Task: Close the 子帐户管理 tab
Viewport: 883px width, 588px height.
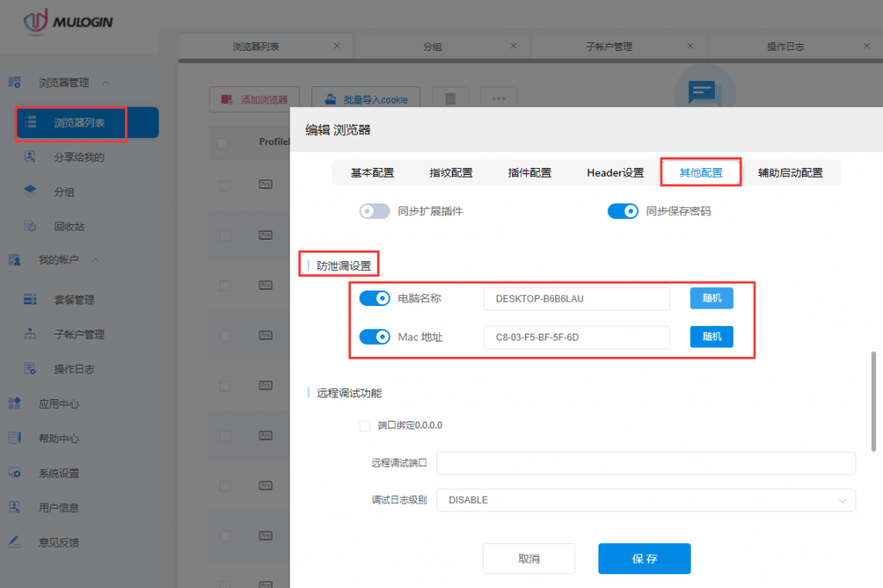Action: point(691,47)
